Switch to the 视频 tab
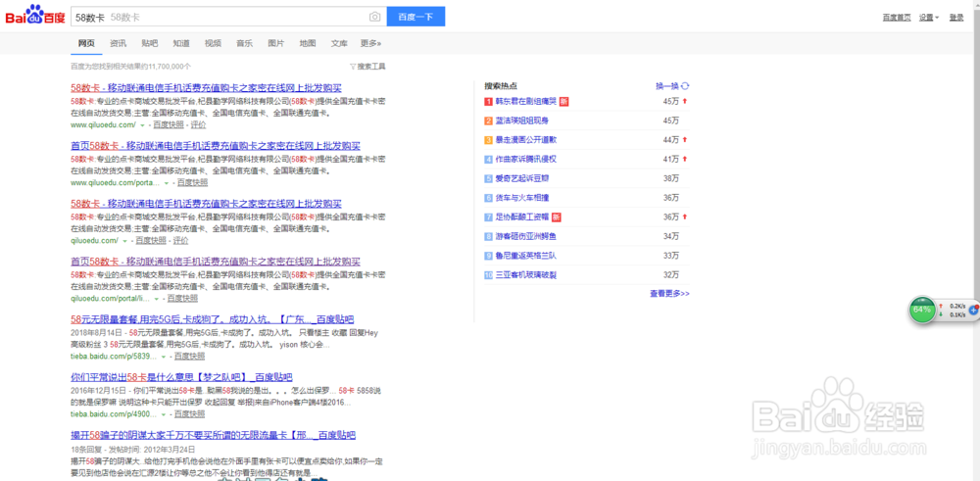Viewport: 980px width, 481px height. [x=213, y=44]
